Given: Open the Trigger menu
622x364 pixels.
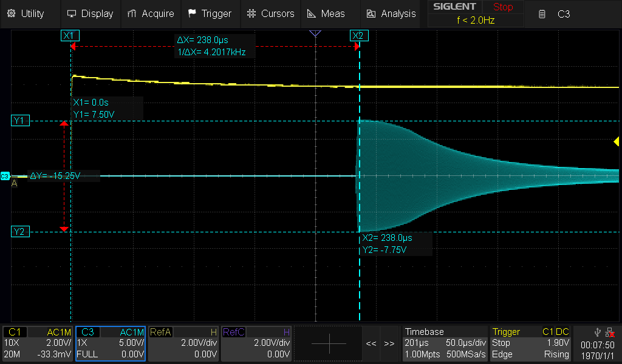Looking at the screenshot, I should (210, 14).
